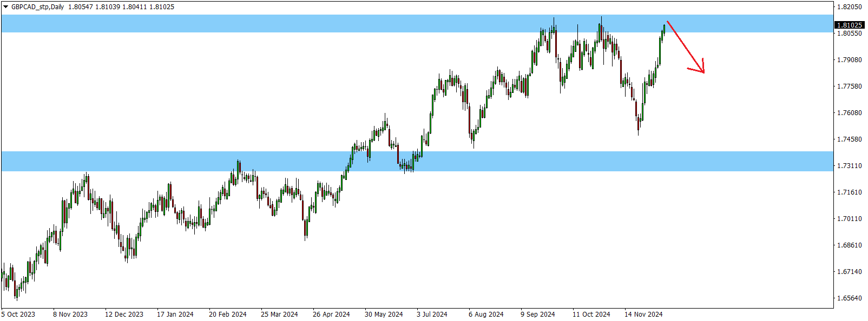Click the 30 May 2024 date label

coord(384,315)
